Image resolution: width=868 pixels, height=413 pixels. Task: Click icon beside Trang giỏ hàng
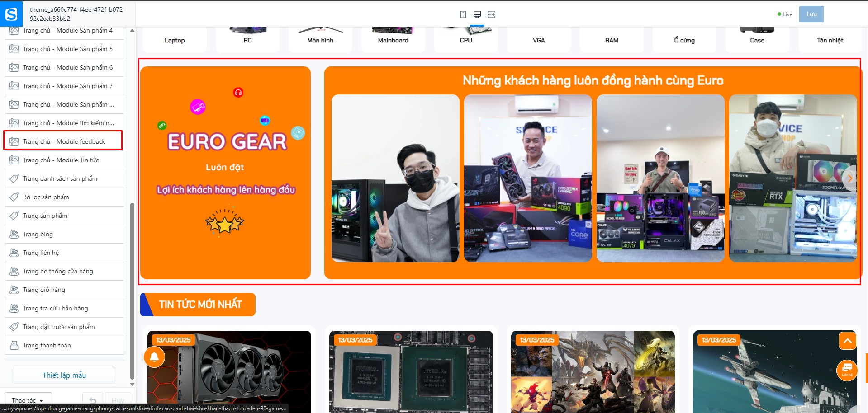tap(14, 290)
